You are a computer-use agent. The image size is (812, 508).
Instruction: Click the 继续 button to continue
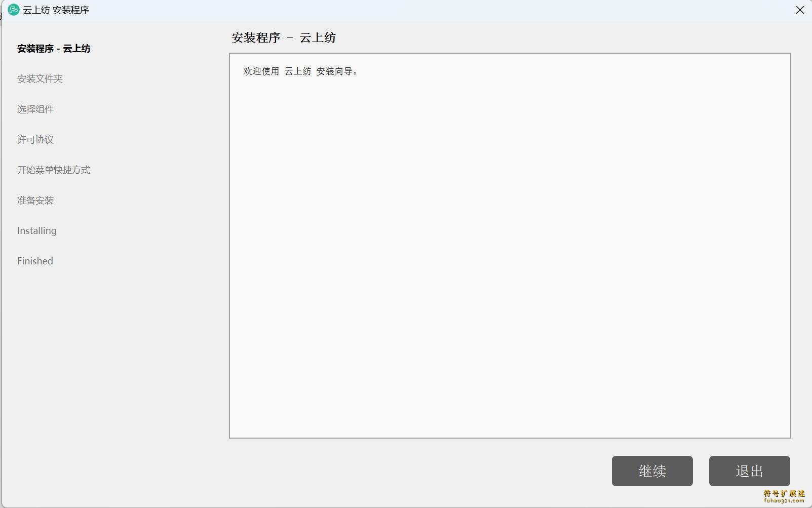(652, 471)
